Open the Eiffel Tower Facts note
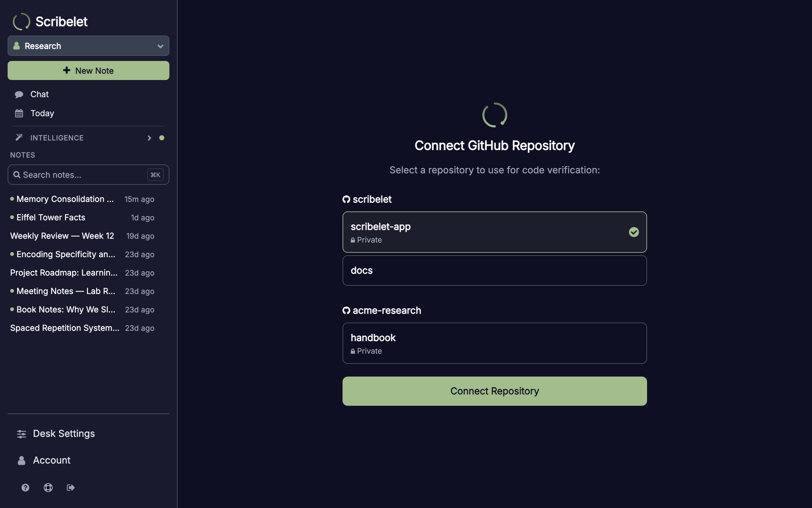This screenshot has height=508, width=812. (82, 217)
